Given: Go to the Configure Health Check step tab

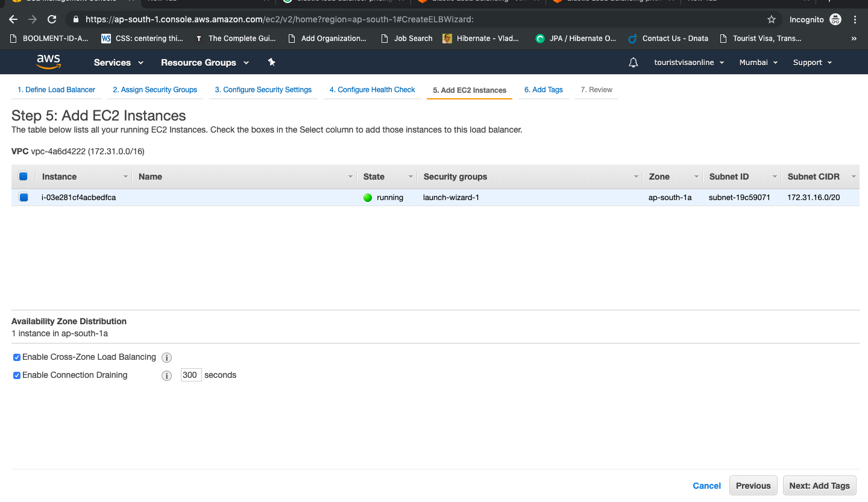Looking at the screenshot, I should coord(372,90).
